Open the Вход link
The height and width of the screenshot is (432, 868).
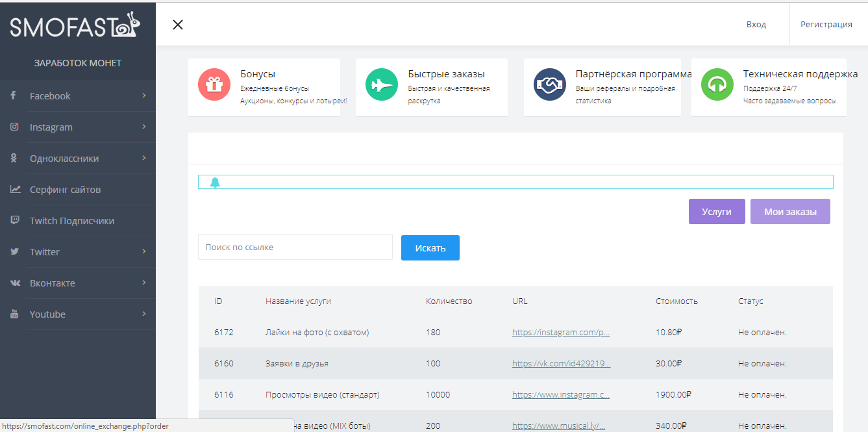click(756, 24)
